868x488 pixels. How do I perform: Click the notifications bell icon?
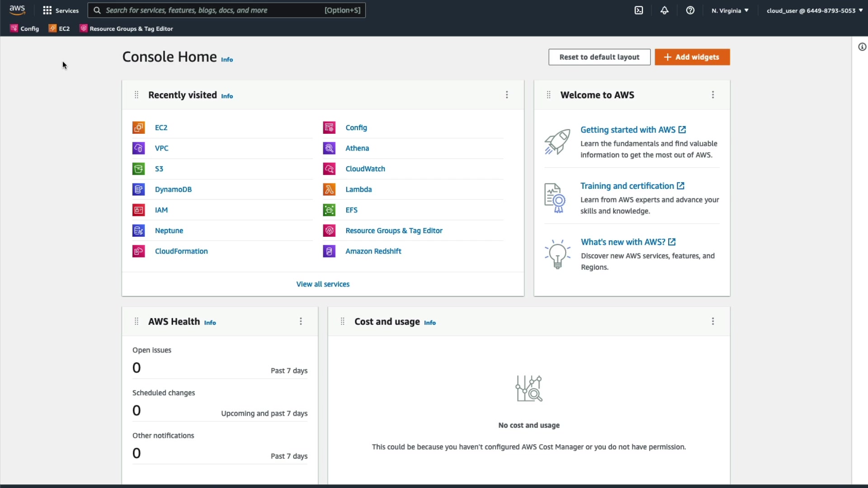[664, 10]
